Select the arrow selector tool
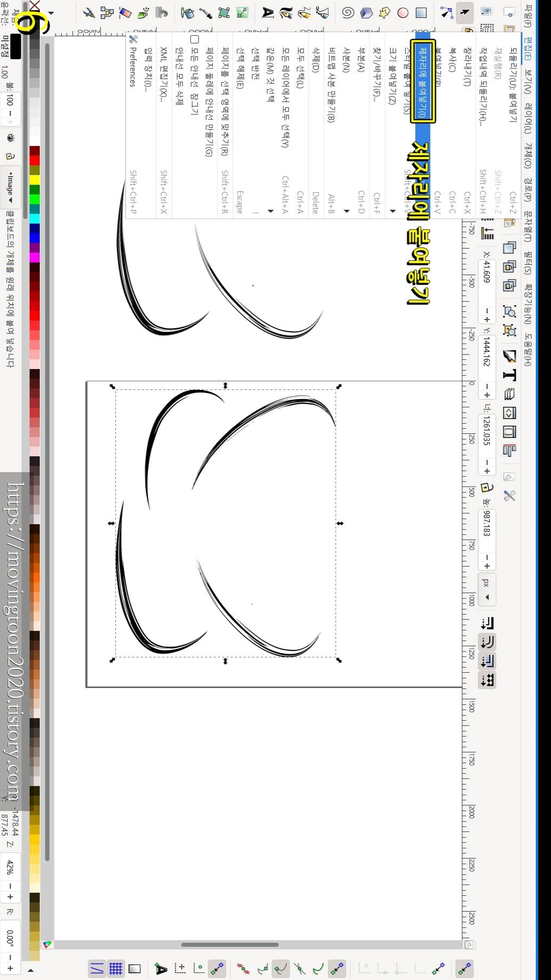 (x=464, y=13)
